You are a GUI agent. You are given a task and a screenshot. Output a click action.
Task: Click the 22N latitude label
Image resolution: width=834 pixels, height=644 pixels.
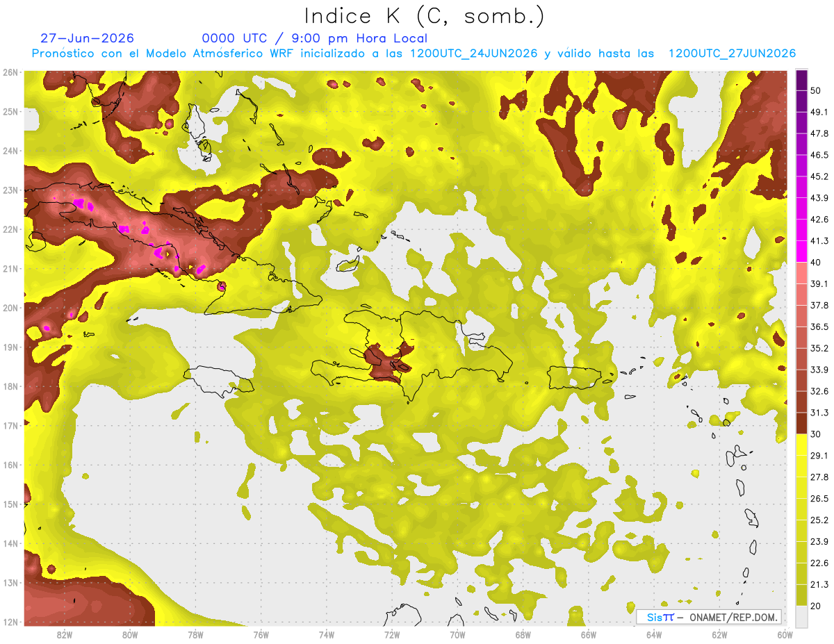click(x=10, y=229)
